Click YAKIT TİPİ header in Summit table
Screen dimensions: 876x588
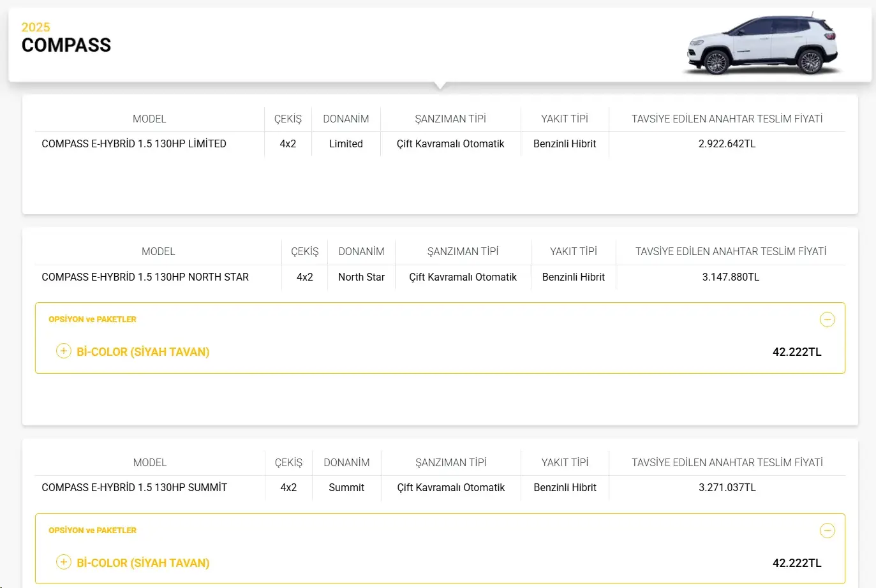[565, 463]
